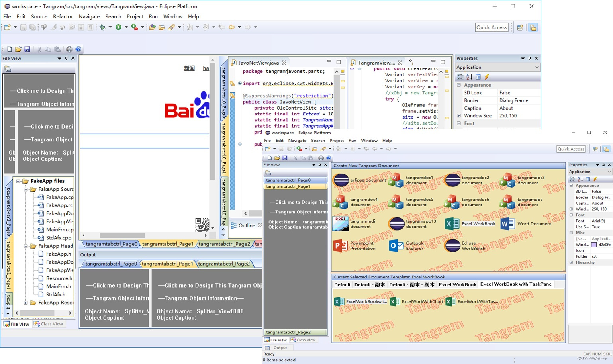Toggle alphabetical sort in back Properties panel
This screenshot has height=364, width=613.
tap(469, 77)
